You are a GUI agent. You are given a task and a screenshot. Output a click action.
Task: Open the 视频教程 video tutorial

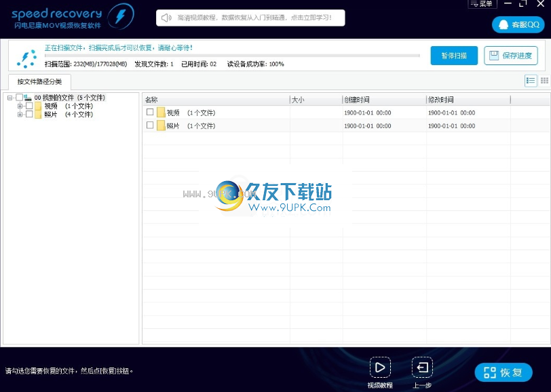pos(380,372)
